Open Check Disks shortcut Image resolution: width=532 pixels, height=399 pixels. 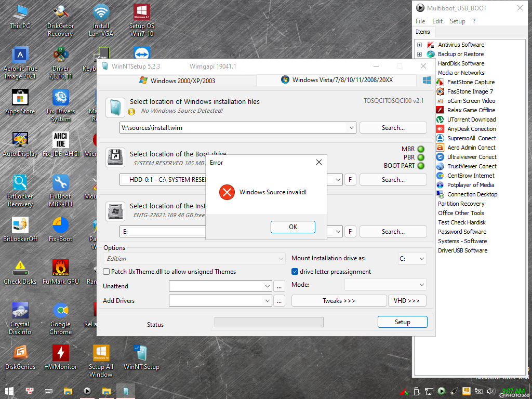(x=20, y=272)
